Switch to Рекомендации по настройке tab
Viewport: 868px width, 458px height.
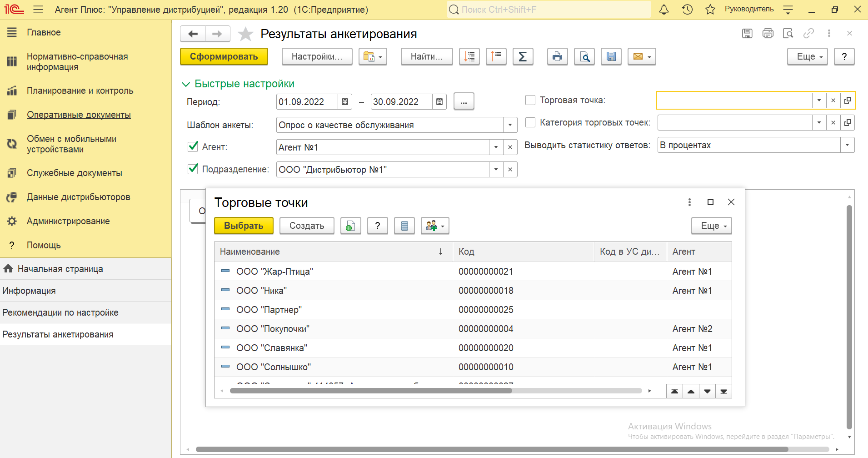[85, 312]
